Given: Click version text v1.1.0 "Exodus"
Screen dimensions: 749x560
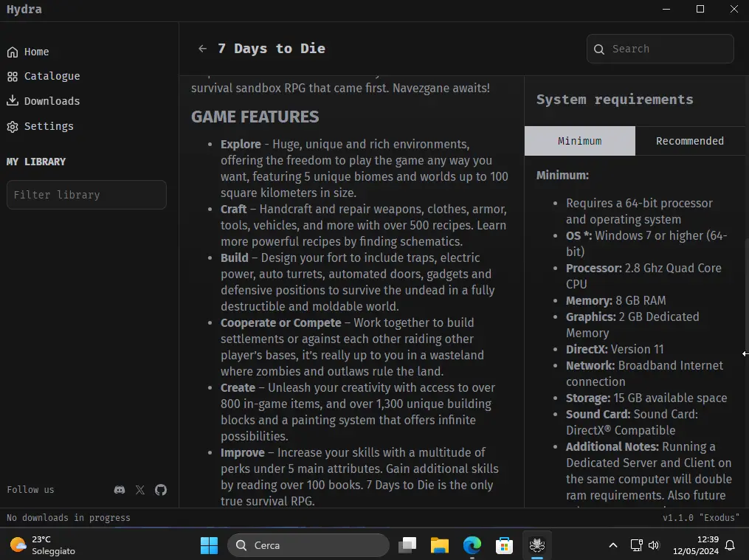Looking at the screenshot, I should [701, 518].
